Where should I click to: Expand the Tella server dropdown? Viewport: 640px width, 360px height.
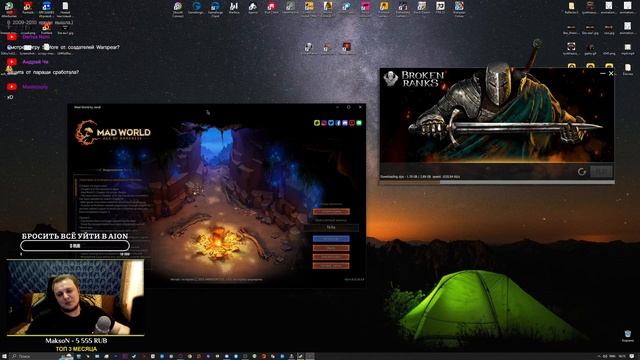[331, 227]
